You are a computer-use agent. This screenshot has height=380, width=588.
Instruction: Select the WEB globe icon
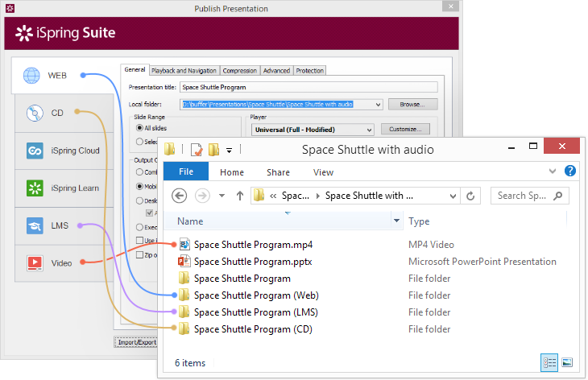coord(31,76)
